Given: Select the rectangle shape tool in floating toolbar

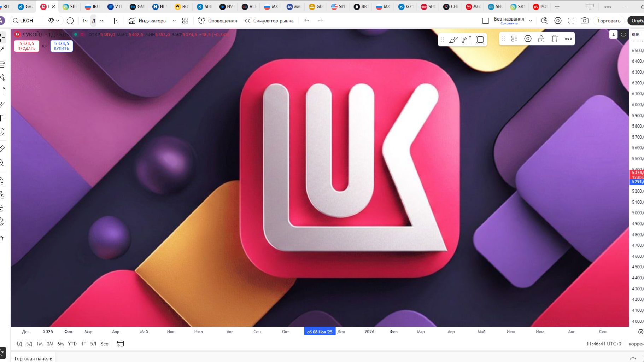Looking at the screenshot, I should pos(480,39).
